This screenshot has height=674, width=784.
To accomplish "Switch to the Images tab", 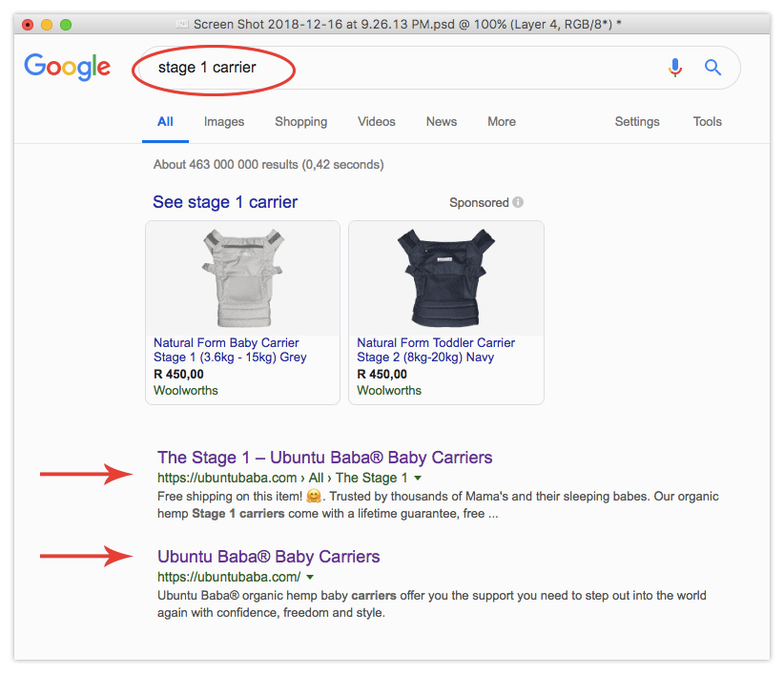I will click(224, 122).
